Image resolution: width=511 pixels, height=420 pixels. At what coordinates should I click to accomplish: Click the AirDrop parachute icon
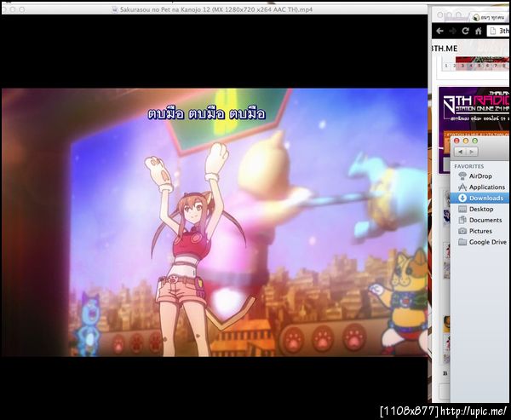tap(462, 176)
